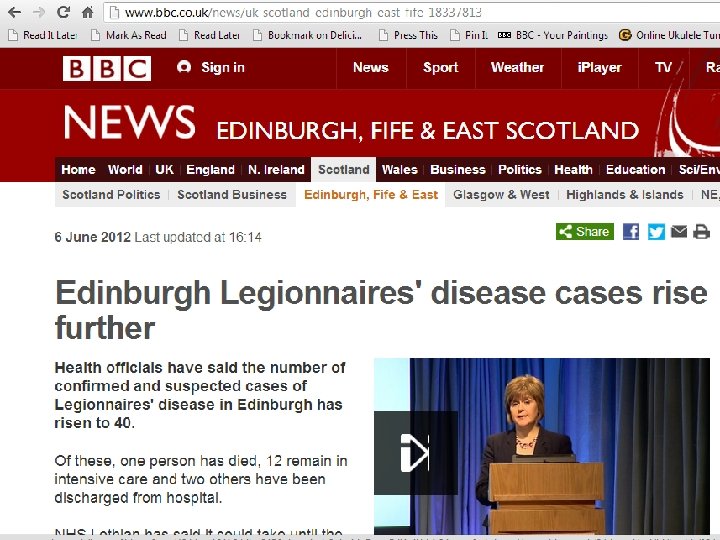Go to Scotland Politics subsection
This screenshot has height=540, width=720.
[112, 195]
